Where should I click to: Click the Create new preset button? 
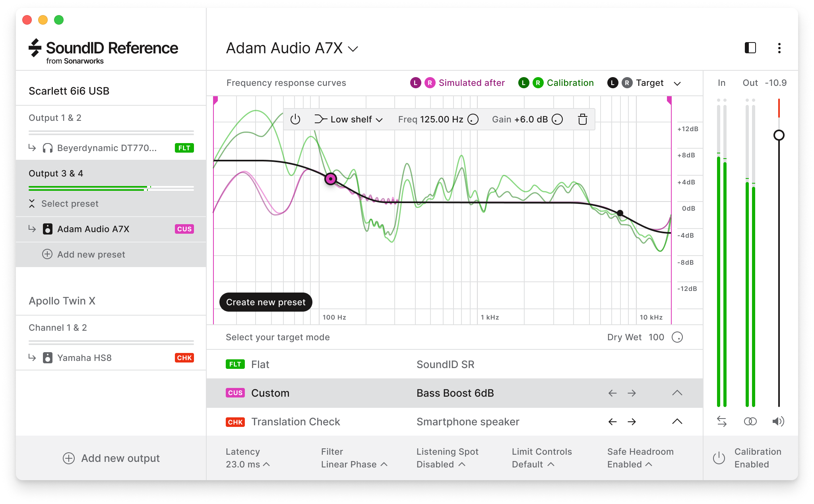(x=265, y=302)
